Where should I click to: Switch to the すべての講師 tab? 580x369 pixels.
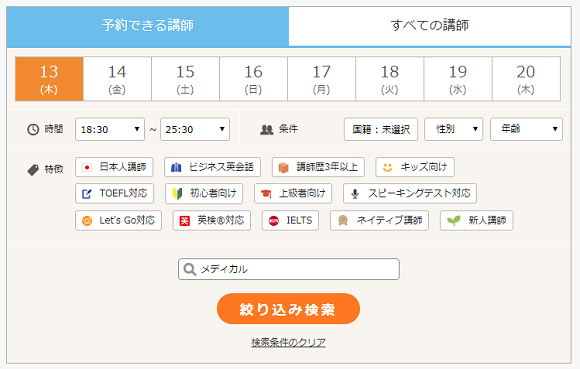pyautogui.click(x=430, y=26)
